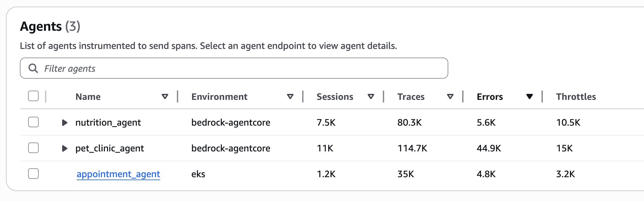Check the select-all checkbox in header
This screenshot has width=644, height=201.
[x=33, y=96]
